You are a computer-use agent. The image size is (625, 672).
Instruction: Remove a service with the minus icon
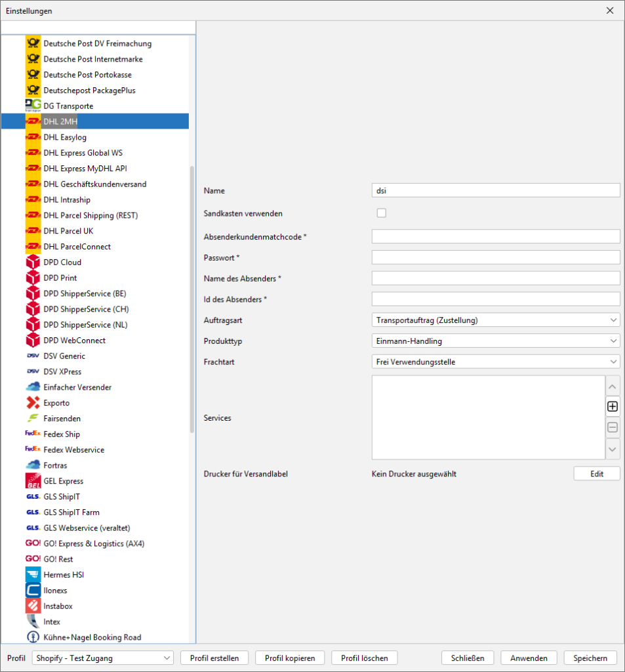coord(613,428)
